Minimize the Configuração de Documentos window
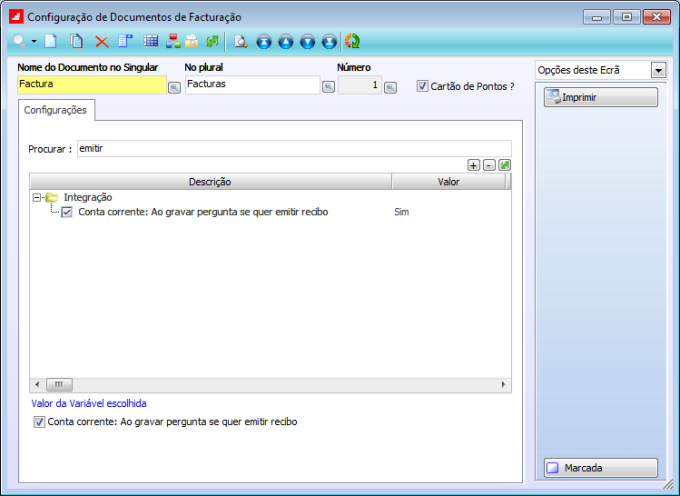Screen dimensions: 680x496 (x=597, y=17)
